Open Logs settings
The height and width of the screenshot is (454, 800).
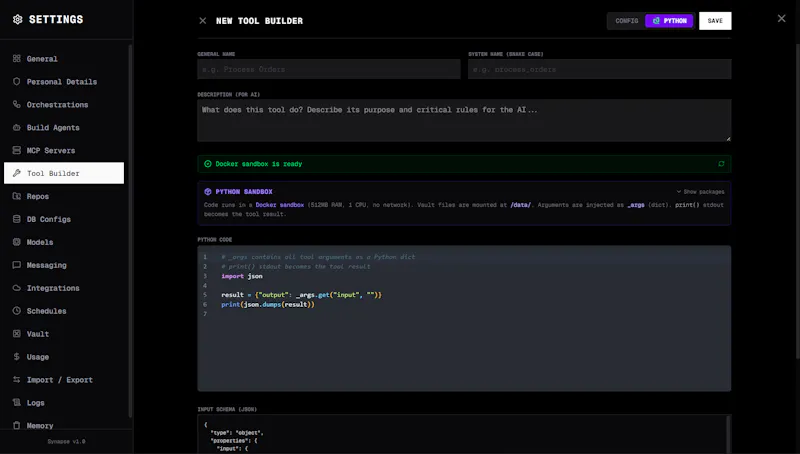64,402
